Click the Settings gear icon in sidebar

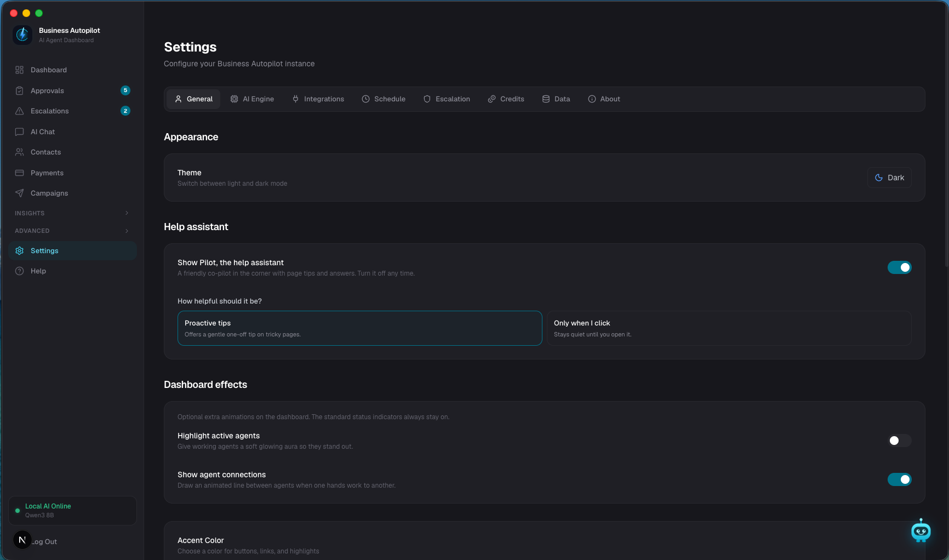tap(20, 251)
